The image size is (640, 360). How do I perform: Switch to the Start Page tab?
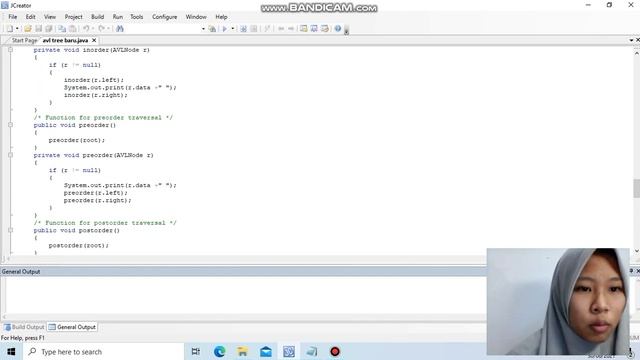pyautogui.click(x=24, y=40)
